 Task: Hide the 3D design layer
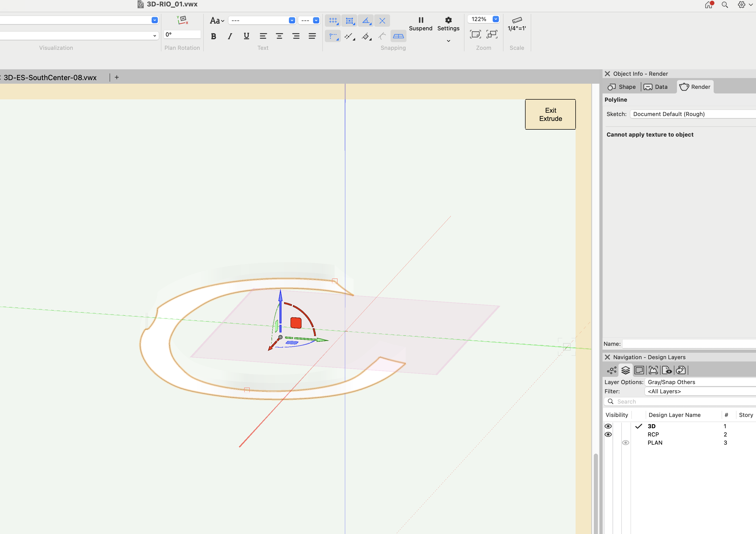click(608, 426)
